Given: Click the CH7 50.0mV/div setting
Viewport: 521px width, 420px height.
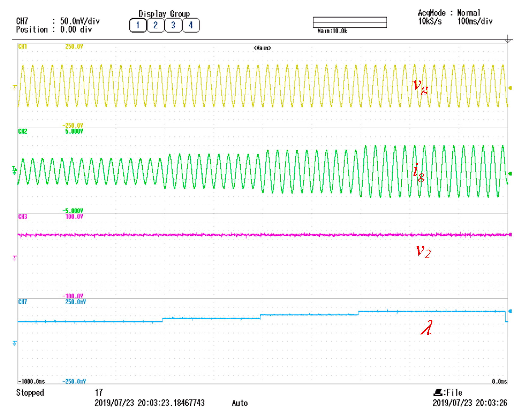Looking at the screenshot, I should (x=80, y=21).
